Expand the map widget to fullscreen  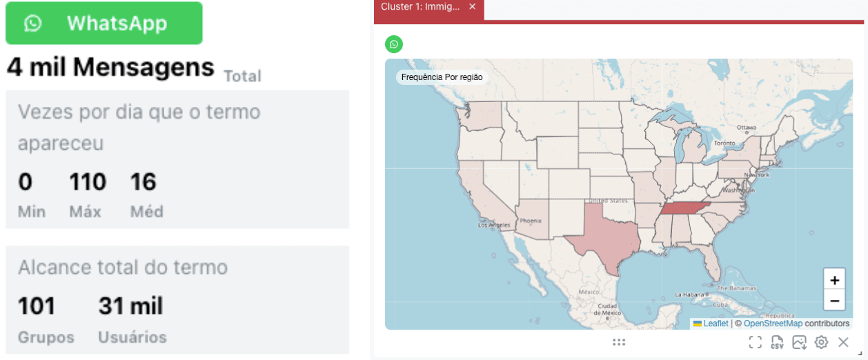click(x=755, y=342)
